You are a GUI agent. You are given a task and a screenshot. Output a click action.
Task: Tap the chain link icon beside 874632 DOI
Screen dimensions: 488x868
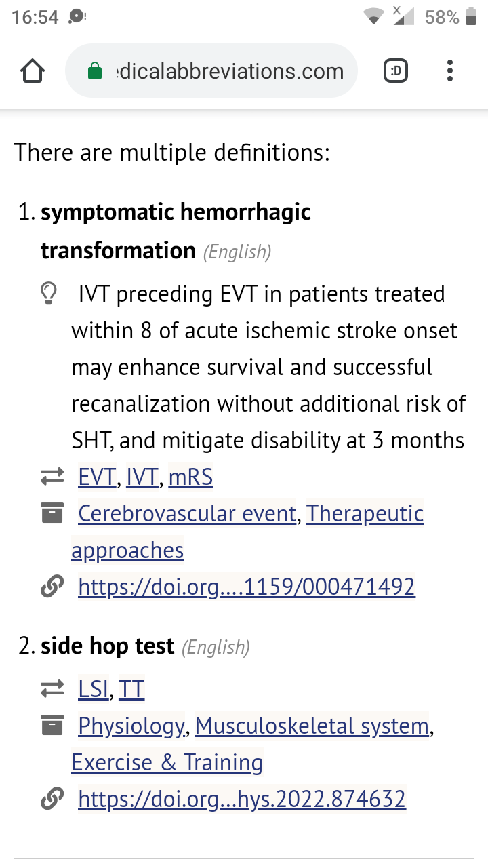point(52,800)
